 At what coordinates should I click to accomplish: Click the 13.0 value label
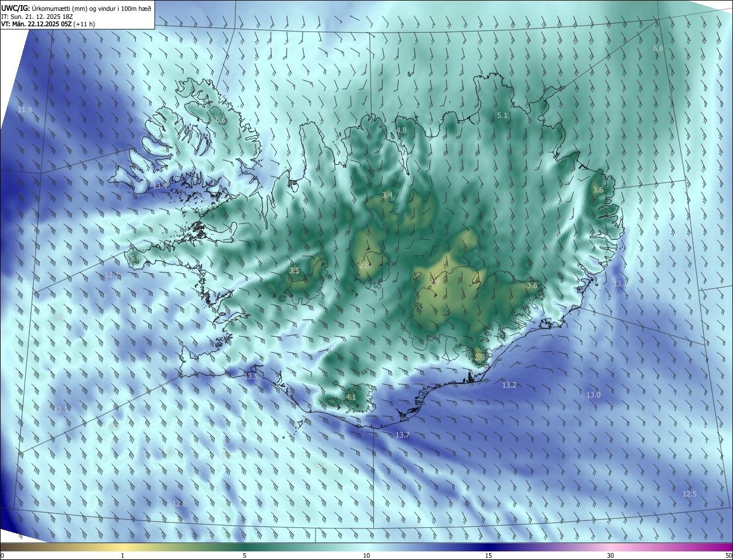click(593, 395)
